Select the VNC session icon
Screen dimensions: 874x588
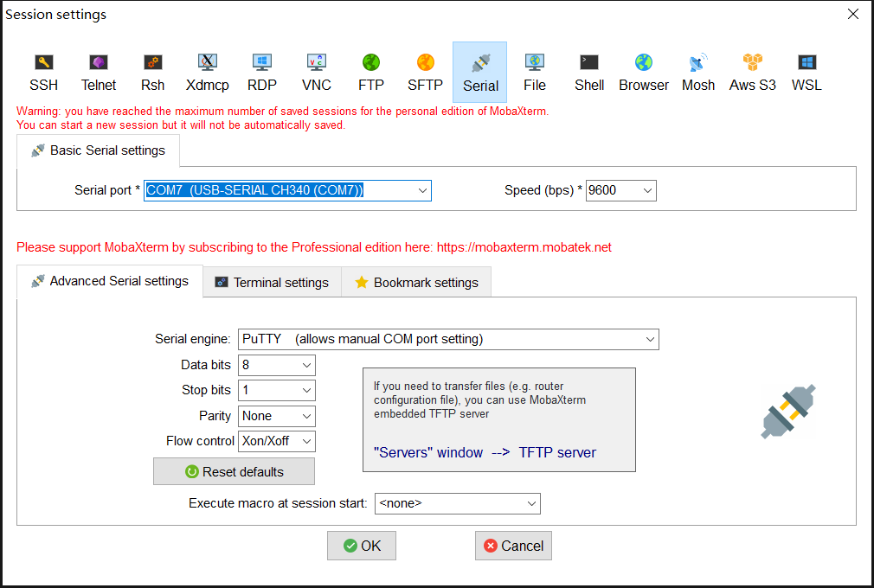click(317, 73)
